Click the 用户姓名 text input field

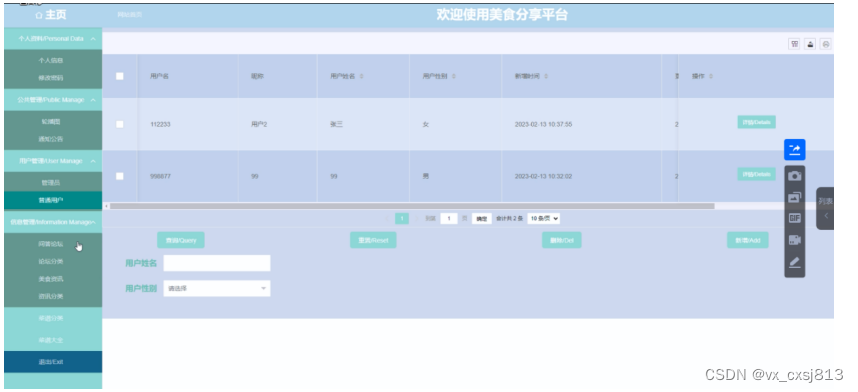[217, 263]
